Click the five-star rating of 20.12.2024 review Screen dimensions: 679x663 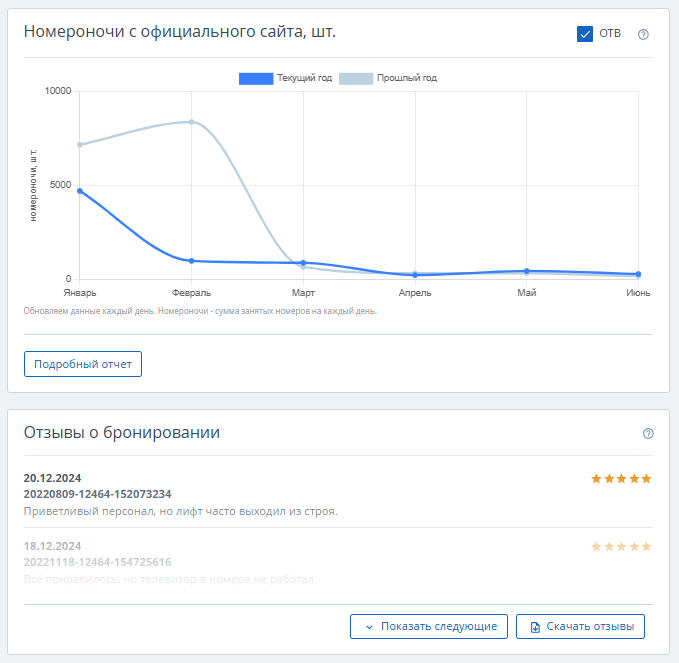pos(621,479)
